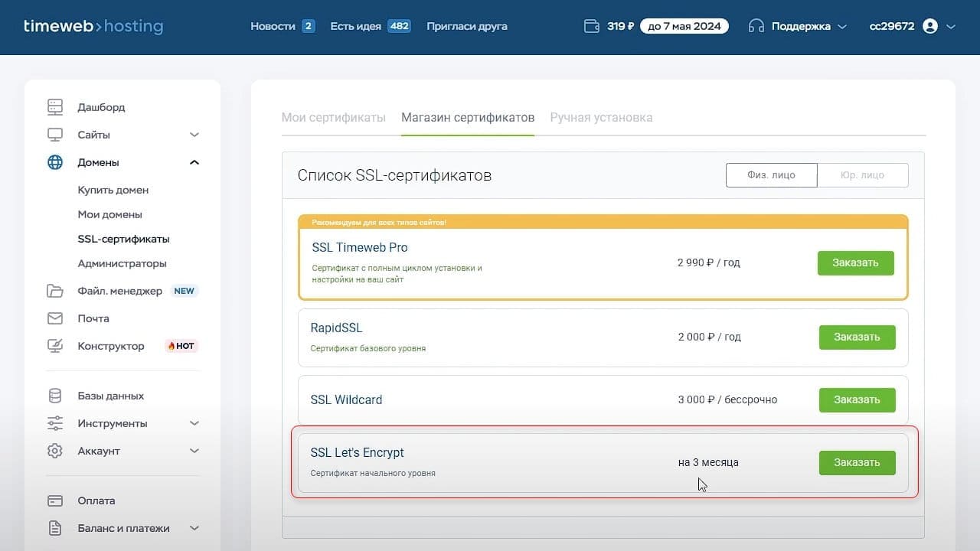Open Пригласи друга link
The image size is (980, 551).
(x=467, y=26)
